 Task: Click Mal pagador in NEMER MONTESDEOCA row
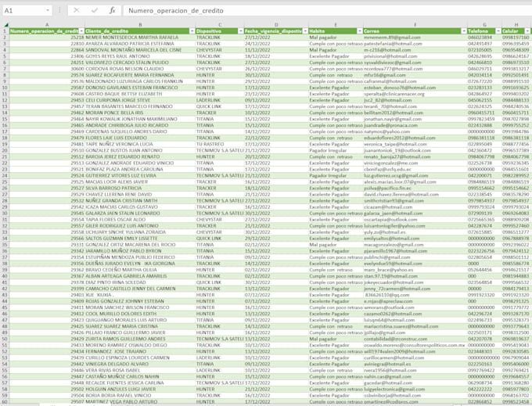tap(336, 38)
